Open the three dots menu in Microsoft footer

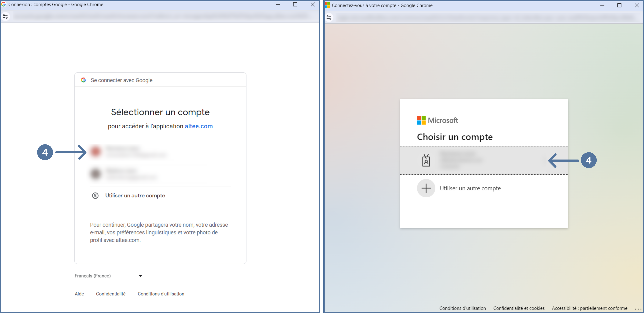638,309
